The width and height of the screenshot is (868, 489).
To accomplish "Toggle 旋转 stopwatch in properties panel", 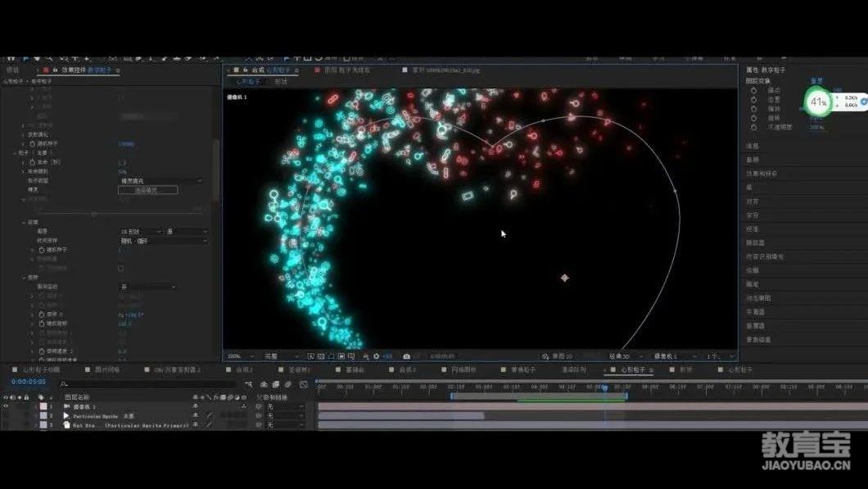I will coord(753,118).
